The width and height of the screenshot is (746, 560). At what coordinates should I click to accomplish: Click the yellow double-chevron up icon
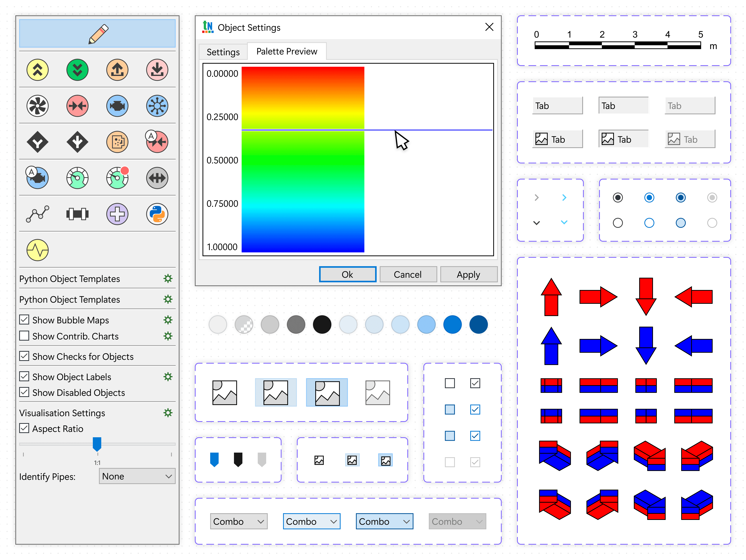point(37,70)
